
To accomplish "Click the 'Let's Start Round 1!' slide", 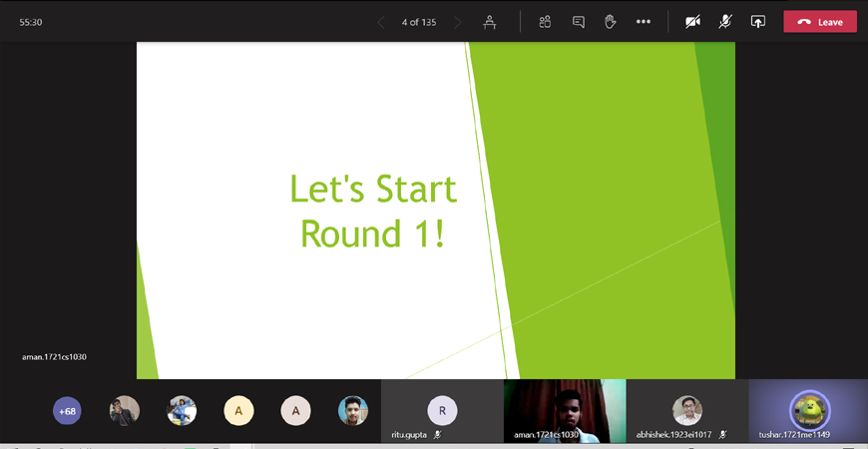I will (373, 211).
